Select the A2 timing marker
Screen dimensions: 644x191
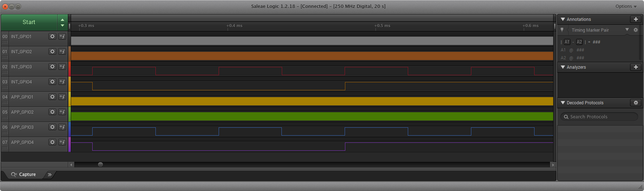pyautogui.click(x=579, y=42)
